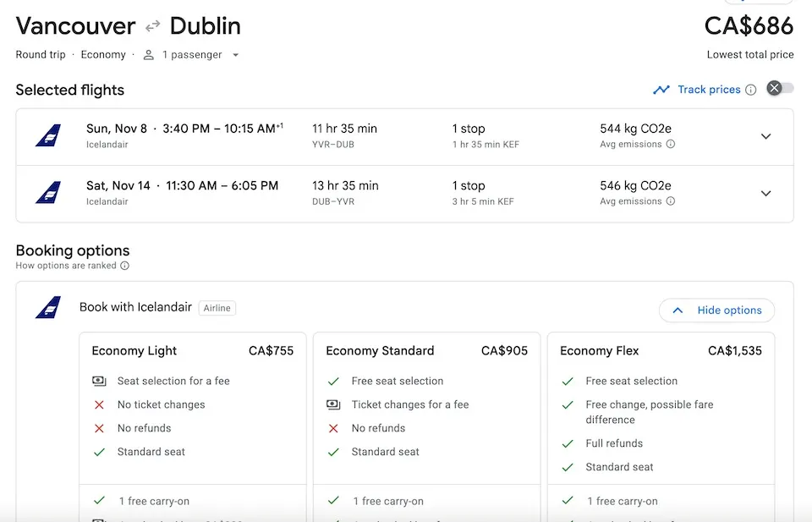This screenshot has width=812, height=522.
Task: Click How options are ranked text
Action: click(x=66, y=266)
